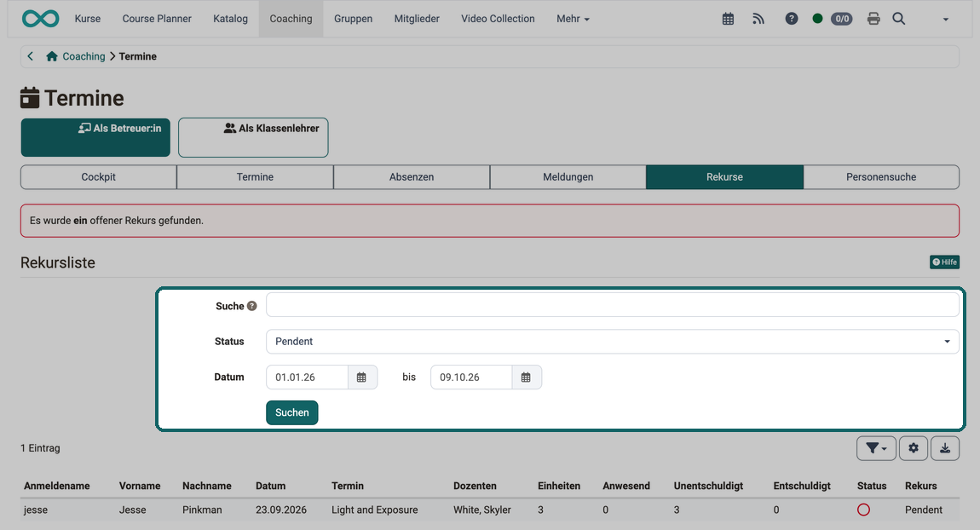Image resolution: width=980 pixels, height=530 pixels.
Task: Open the table filter dropdown button
Action: [x=876, y=448]
